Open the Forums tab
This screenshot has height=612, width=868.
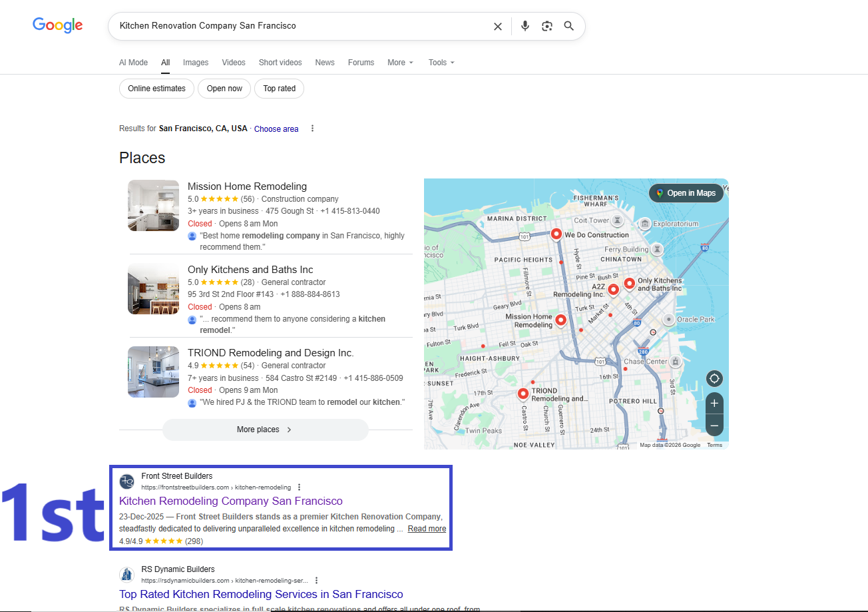361,63
